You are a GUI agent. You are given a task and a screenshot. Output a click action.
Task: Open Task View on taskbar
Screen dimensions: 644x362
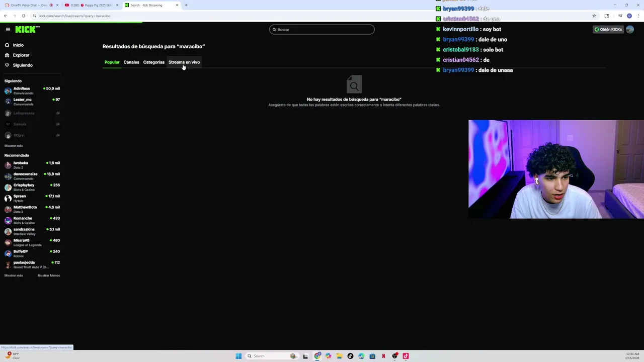pyautogui.click(x=305, y=356)
